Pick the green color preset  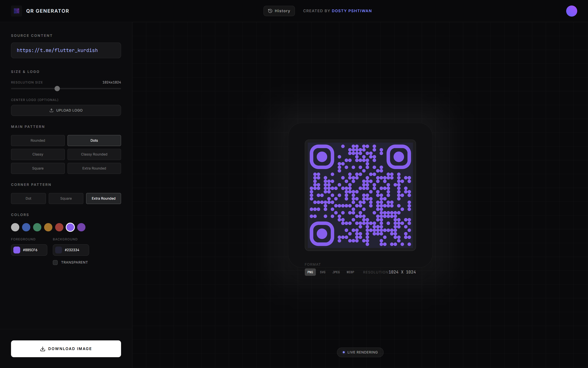37,227
